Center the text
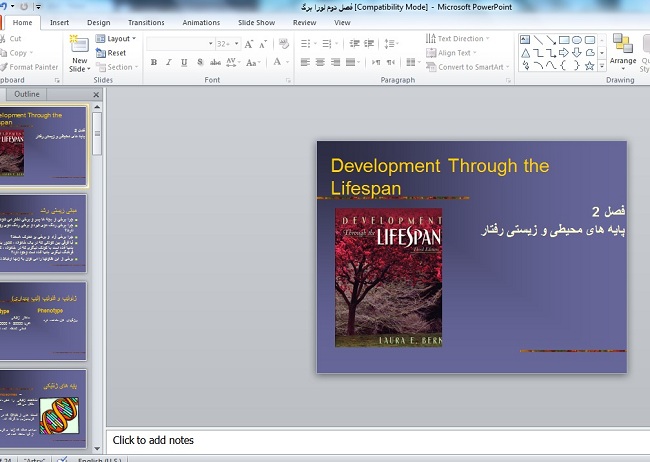The height and width of the screenshot is (462, 650). 320,62
